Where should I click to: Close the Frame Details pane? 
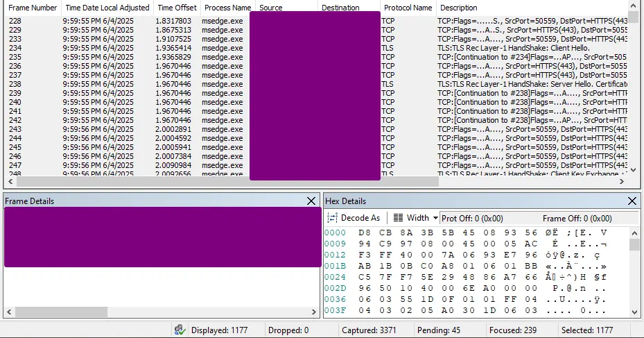click(x=311, y=201)
